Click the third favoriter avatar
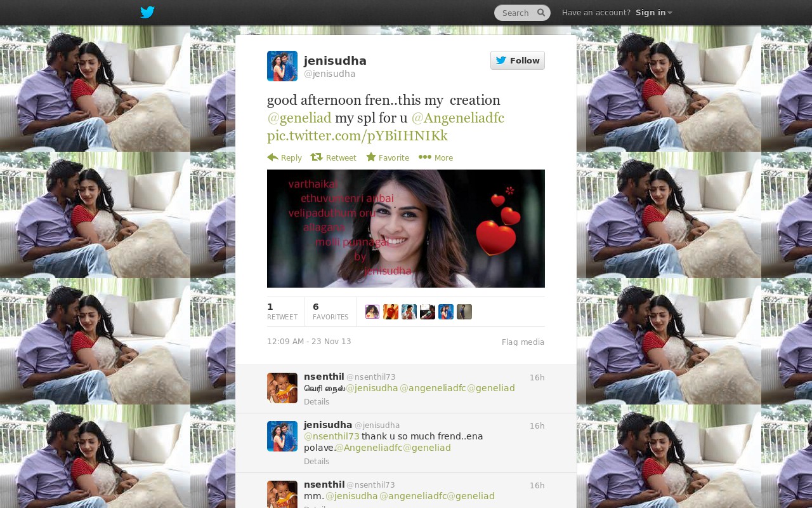This screenshot has width=812, height=508. click(409, 312)
